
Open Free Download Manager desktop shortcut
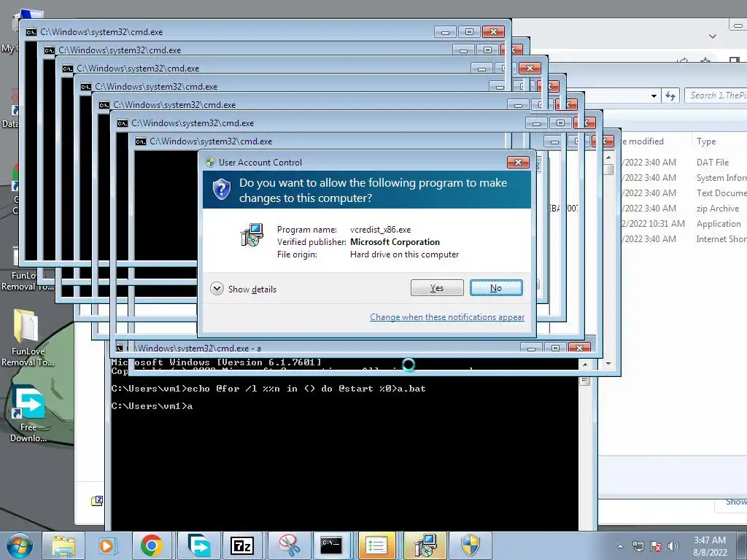pos(28,413)
